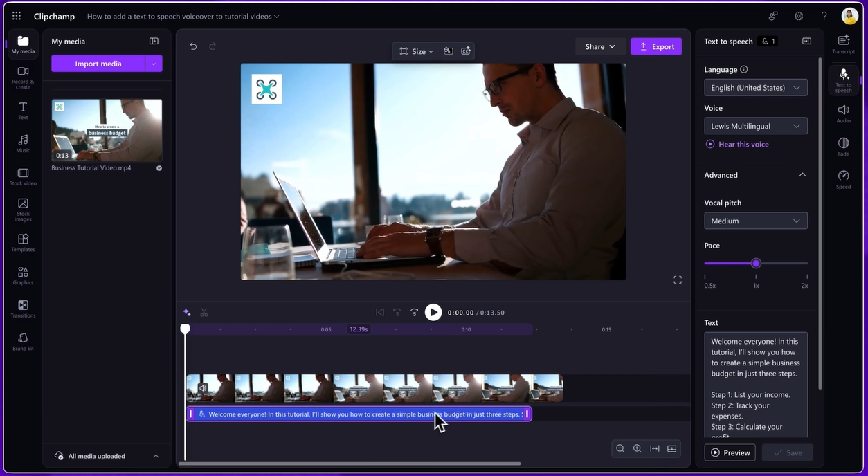The height and width of the screenshot is (476, 868).
Task: Open the Speed control panel
Action: pos(843,179)
